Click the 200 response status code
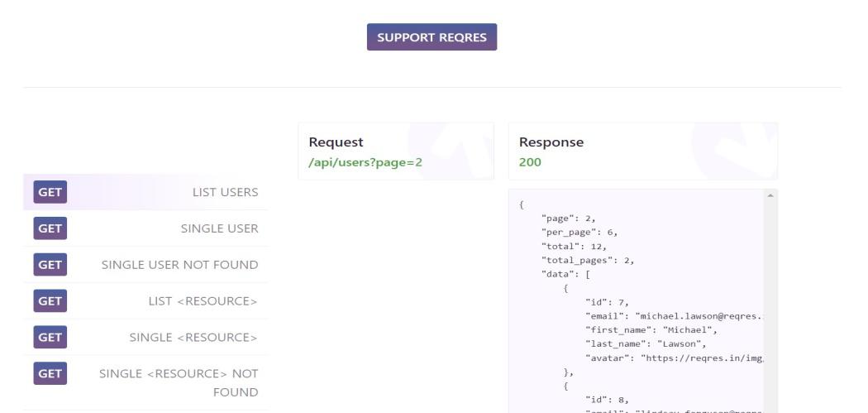The height and width of the screenshot is (413, 868). [x=530, y=162]
